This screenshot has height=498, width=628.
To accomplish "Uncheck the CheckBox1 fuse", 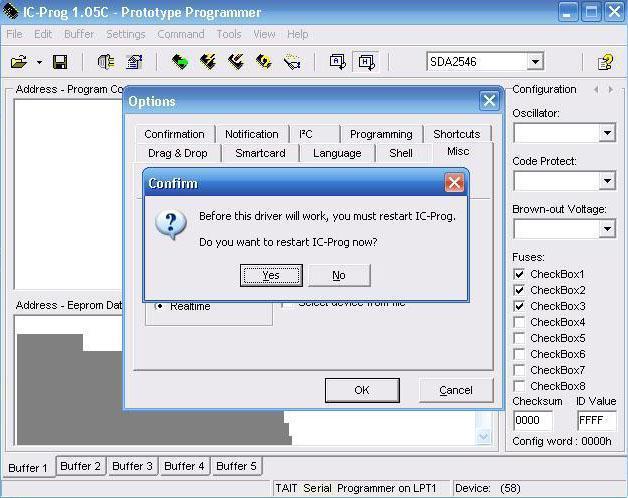I will [x=519, y=274].
